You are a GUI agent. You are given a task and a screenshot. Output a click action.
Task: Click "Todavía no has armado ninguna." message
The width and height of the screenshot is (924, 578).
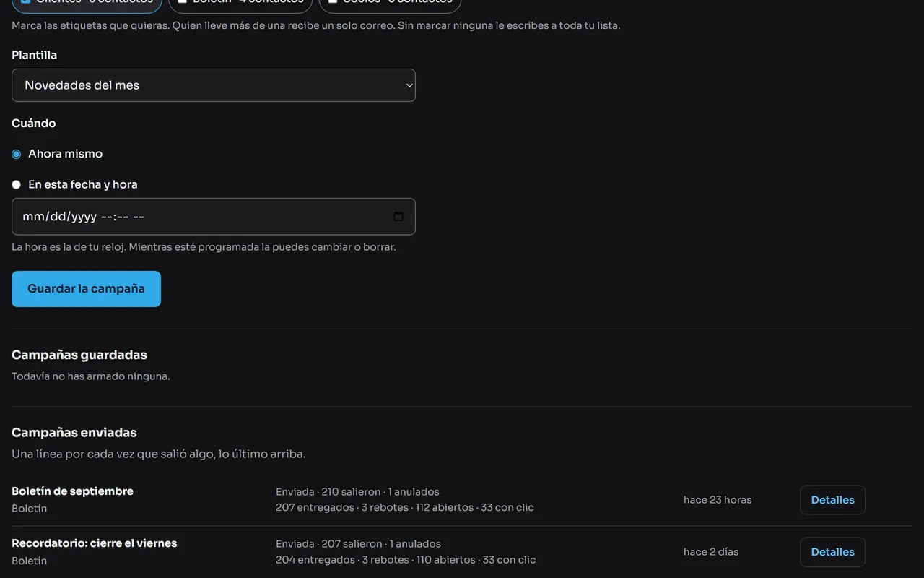[x=91, y=376]
